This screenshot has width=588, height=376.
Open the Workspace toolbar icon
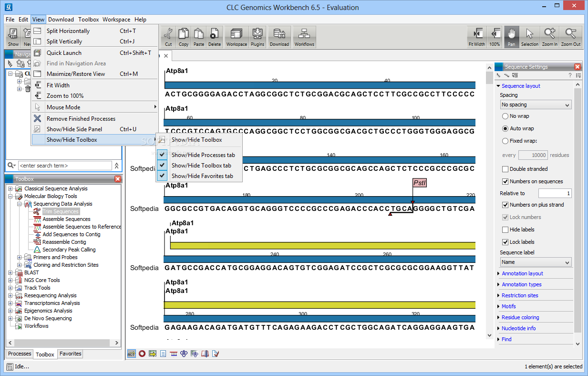(237, 37)
